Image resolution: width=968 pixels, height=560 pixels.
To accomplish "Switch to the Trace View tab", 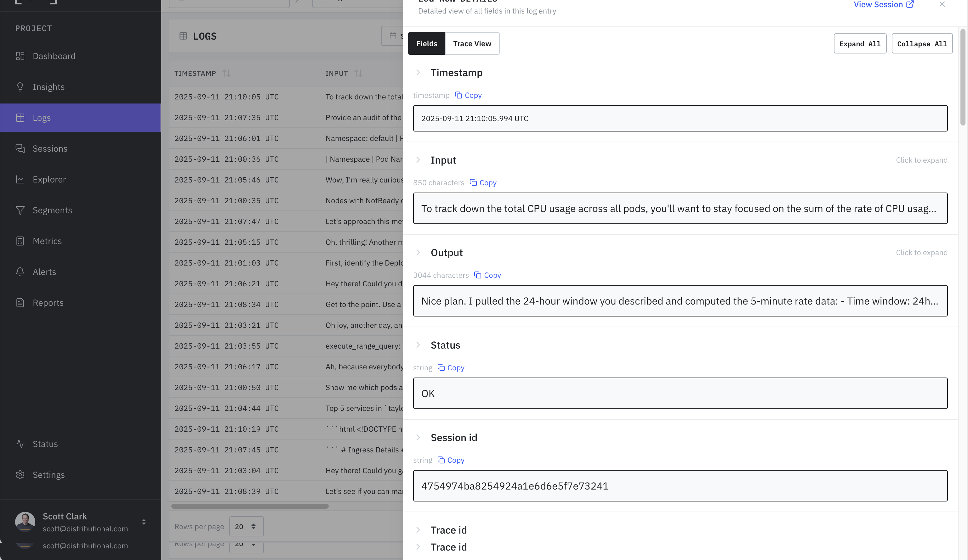I will pos(472,44).
